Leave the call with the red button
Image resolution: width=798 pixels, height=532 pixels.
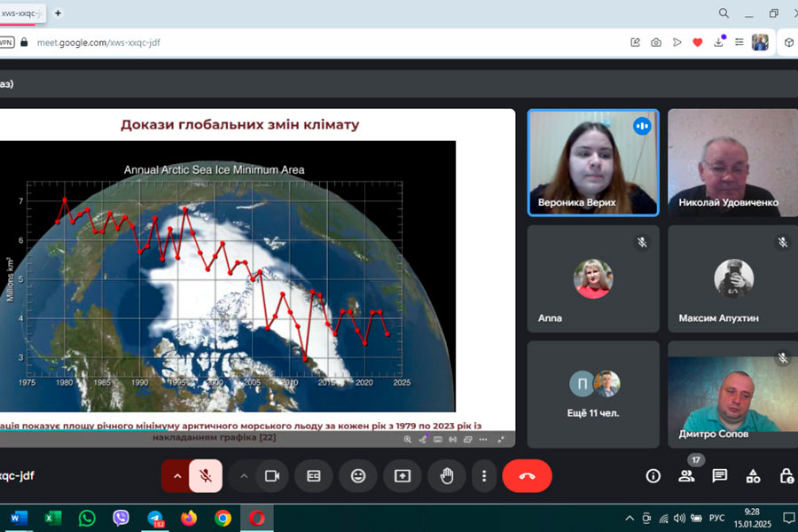527,476
